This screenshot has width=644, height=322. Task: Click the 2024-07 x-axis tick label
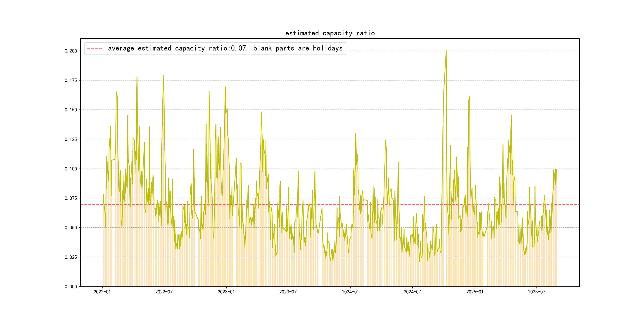(412, 292)
